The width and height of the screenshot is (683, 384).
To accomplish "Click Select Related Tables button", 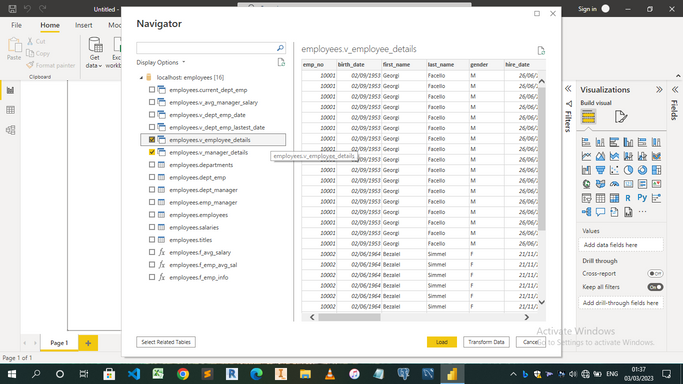I will tap(166, 342).
